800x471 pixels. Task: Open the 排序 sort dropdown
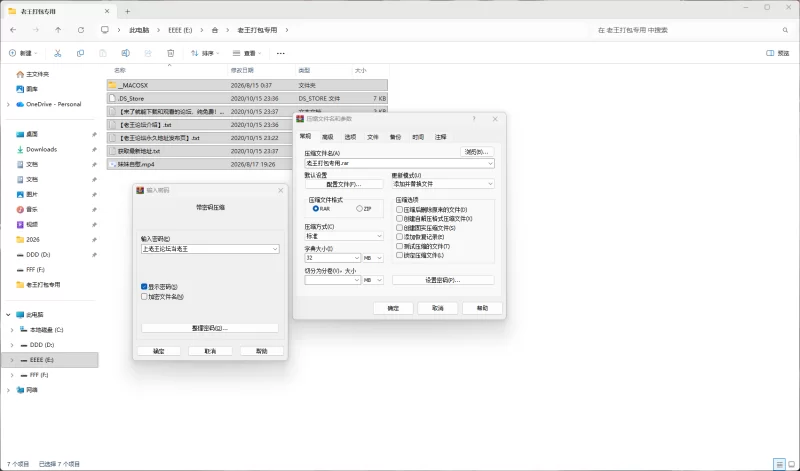205,53
